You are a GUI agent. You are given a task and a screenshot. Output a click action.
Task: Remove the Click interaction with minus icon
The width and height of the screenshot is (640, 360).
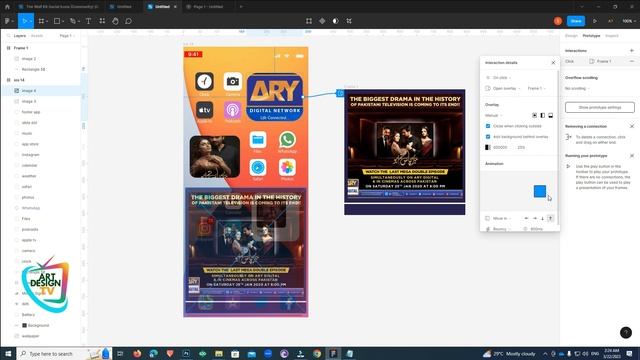tap(632, 61)
